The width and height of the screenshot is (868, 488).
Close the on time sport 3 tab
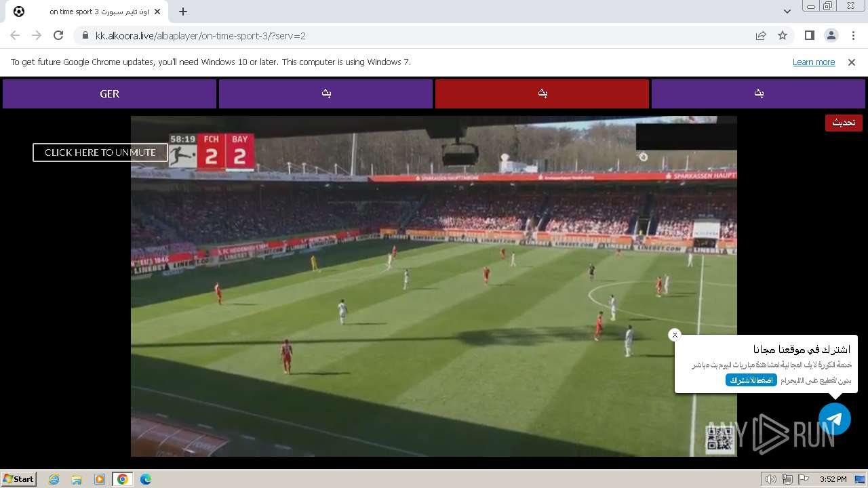(x=158, y=12)
